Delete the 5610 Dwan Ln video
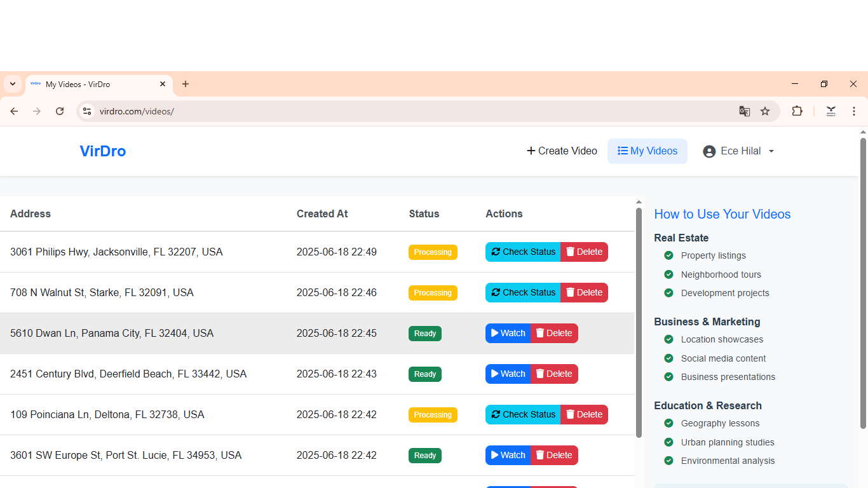This screenshot has width=868, height=488. [554, 334]
